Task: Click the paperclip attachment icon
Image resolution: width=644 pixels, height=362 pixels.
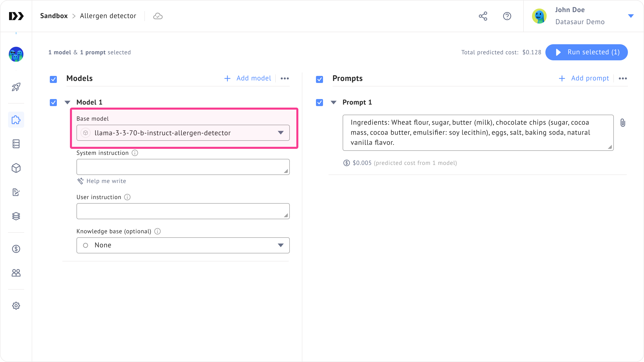Action: tap(623, 123)
